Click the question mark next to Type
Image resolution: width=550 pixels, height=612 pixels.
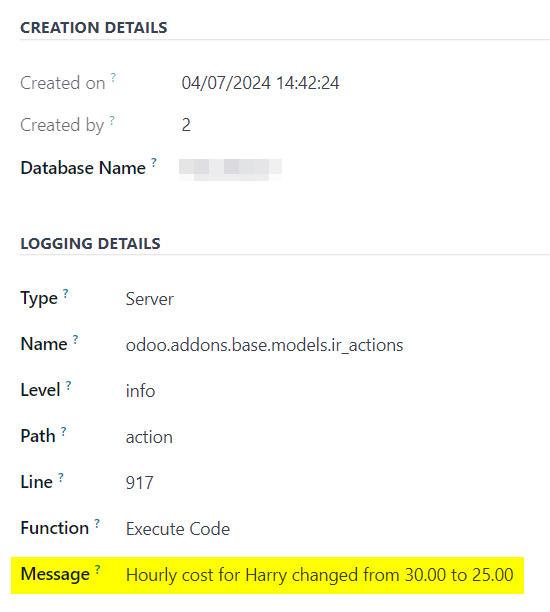pyautogui.click(x=66, y=293)
